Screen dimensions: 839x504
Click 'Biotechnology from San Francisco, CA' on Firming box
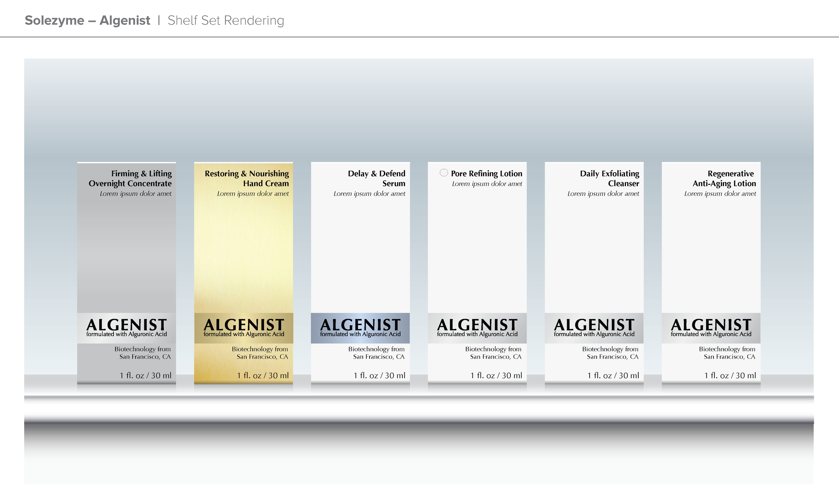pos(143,353)
